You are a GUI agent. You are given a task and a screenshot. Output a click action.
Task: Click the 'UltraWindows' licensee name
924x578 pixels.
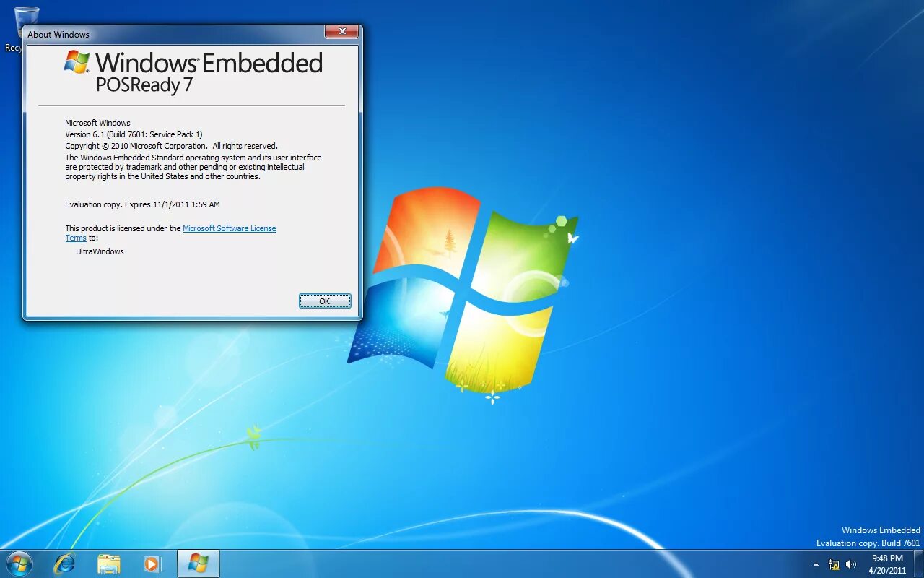coord(100,251)
